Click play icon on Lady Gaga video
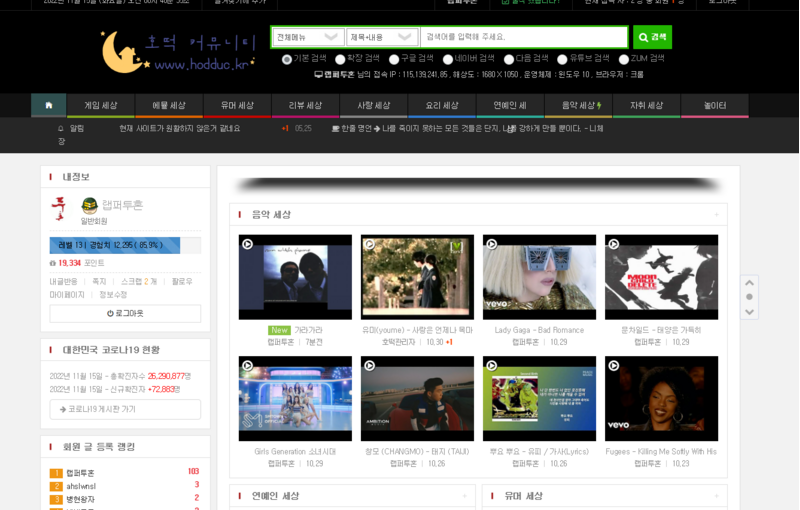This screenshot has width=800, height=510. (491, 244)
